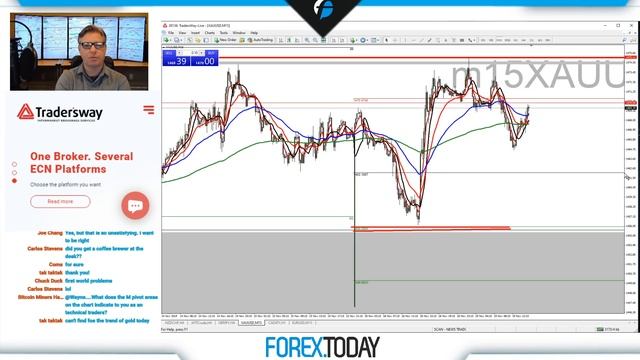Toggle the AutoTrading button
The image size is (640, 360).
[x=261, y=40]
